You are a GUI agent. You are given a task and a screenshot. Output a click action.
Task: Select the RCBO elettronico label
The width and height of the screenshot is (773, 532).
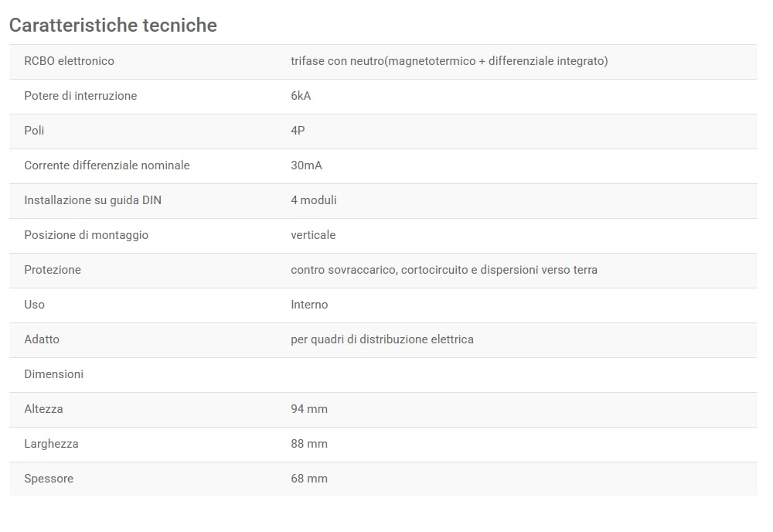tap(69, 61)
